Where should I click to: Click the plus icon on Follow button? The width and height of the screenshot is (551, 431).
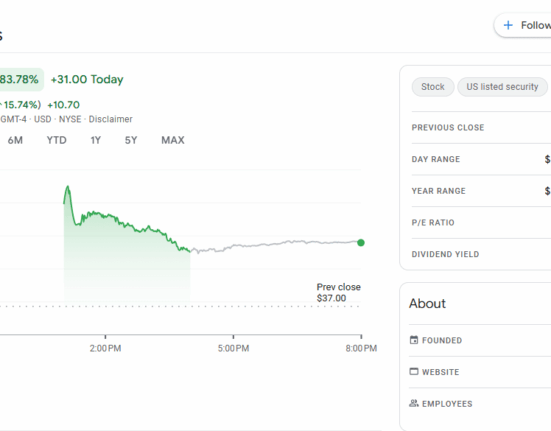click(x=508, y=25)
